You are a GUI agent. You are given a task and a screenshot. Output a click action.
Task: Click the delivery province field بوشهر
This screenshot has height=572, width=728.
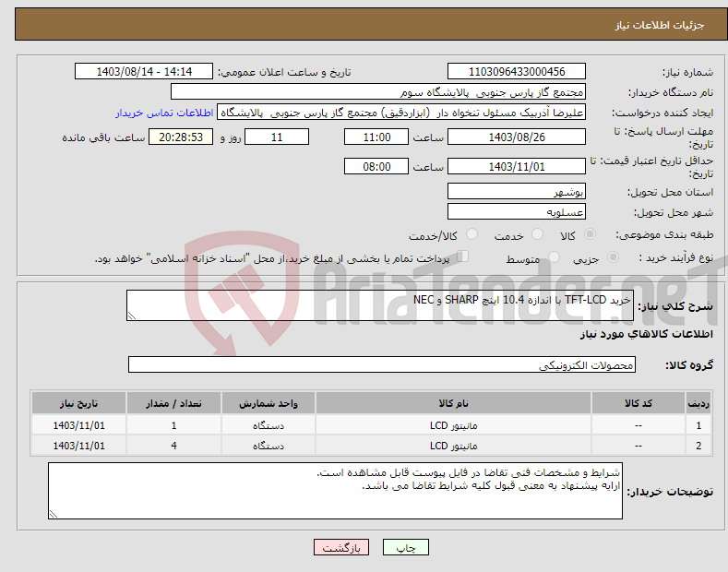(x=517, y=191)
